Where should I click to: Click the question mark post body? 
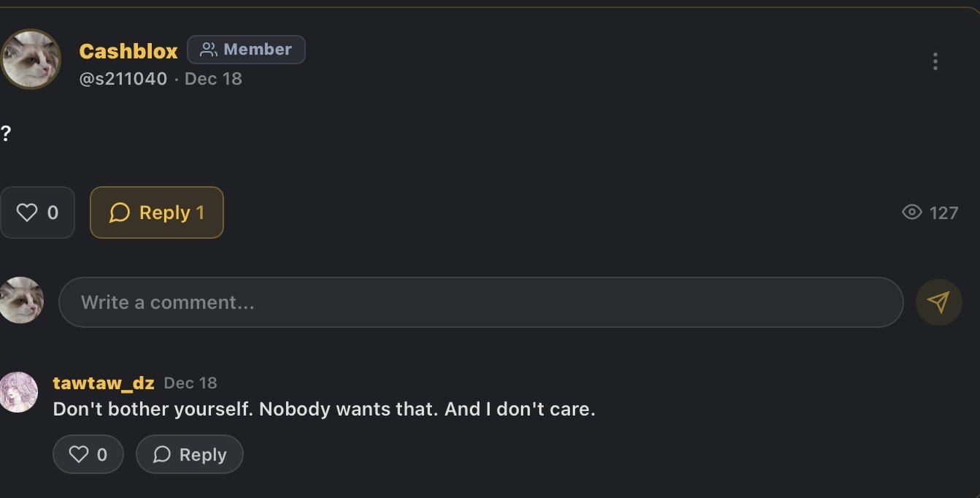(x=6, y=134)
